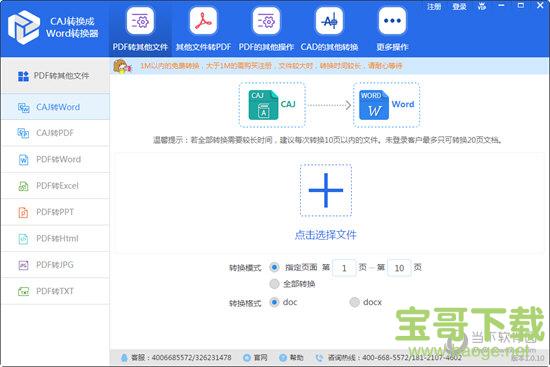
Task: Click the 温馨提示 tip text
Action: (328, 140)
